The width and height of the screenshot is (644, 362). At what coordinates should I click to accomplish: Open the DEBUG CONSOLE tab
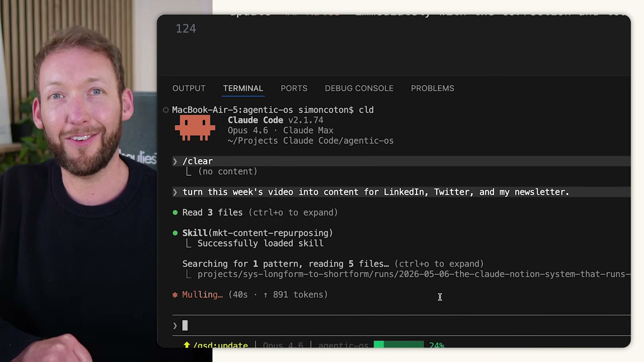359,88
